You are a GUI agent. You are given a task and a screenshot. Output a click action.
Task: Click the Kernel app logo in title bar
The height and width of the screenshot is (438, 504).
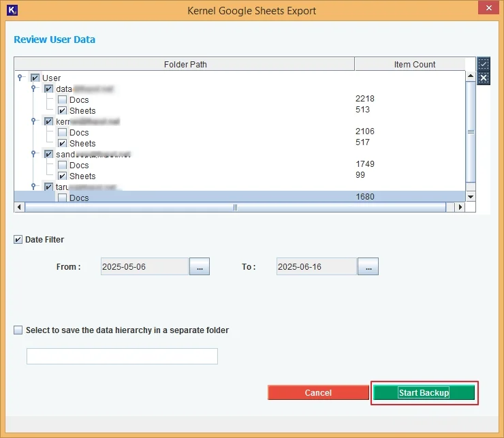(x=11, y=11)
